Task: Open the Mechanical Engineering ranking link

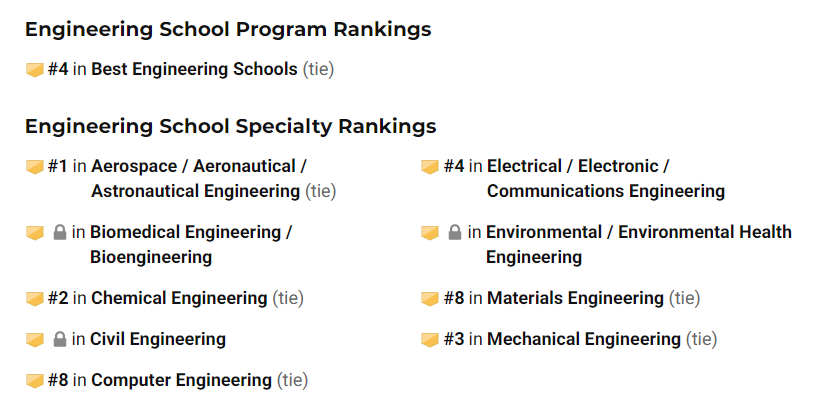Action: (583, 340)
